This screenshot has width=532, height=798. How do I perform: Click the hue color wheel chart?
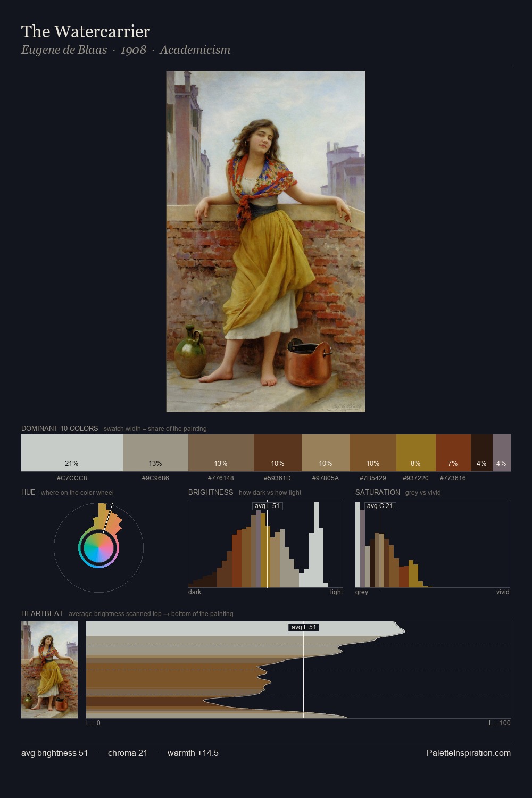pos(98,547)
